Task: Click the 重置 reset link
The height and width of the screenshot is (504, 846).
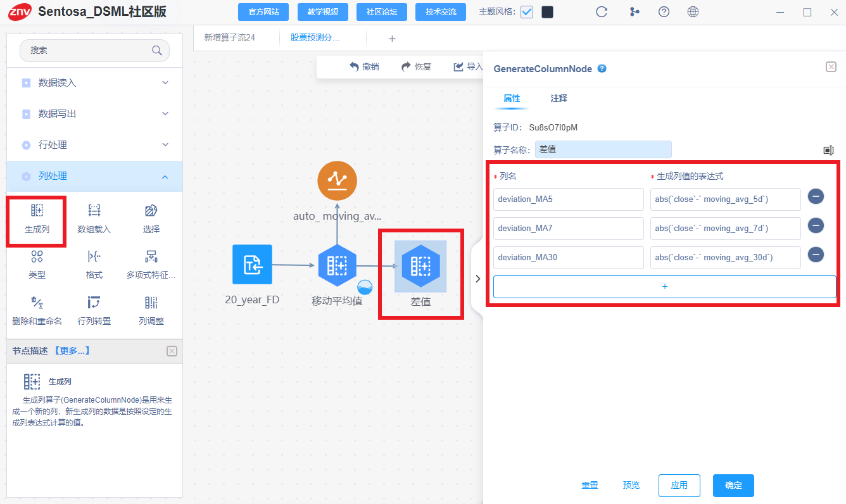Action: (590, 485)
